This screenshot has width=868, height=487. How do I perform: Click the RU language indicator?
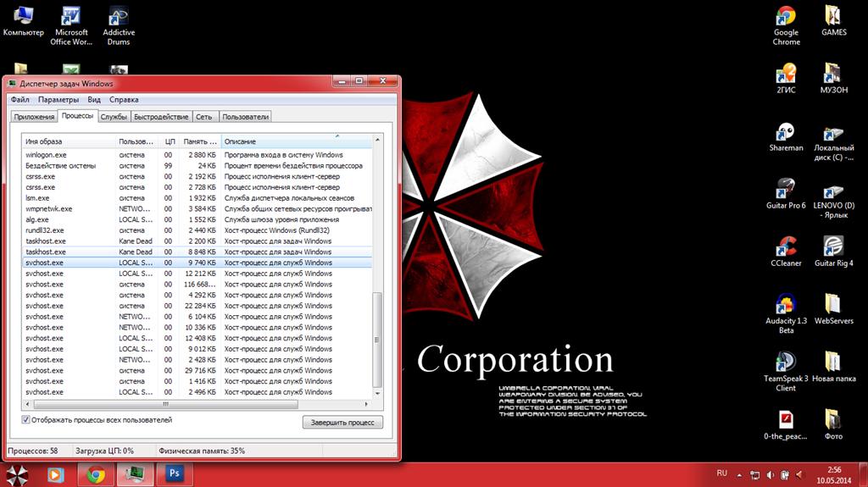722,473
